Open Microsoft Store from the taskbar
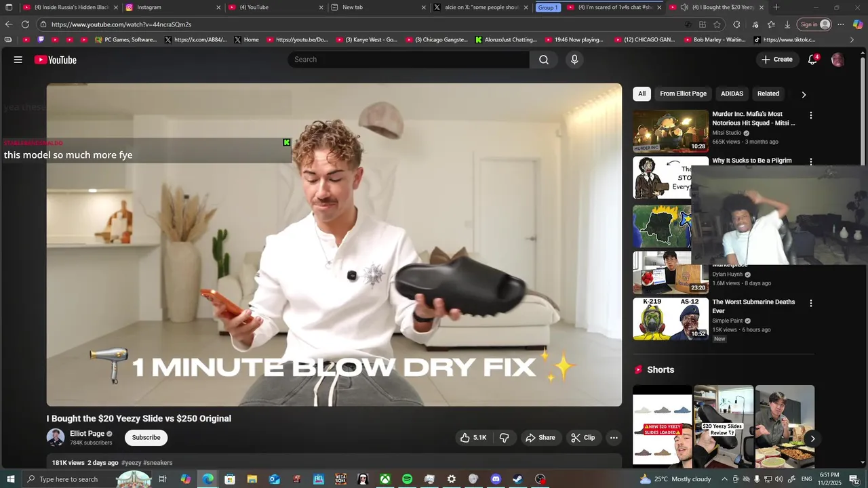This screenshot has width=868, height=488. pos(230,479)
